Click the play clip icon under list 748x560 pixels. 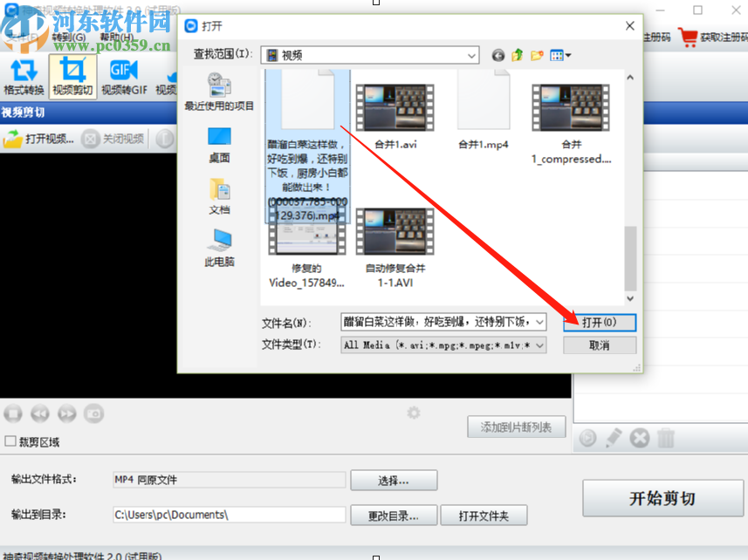587,438
